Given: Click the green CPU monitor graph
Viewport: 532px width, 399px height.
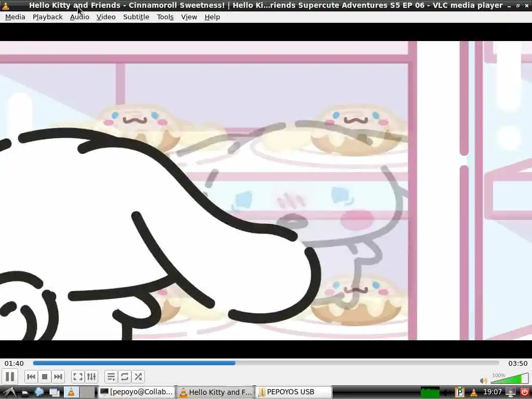Looking at the screenshot, I should (x=430, y=393).
